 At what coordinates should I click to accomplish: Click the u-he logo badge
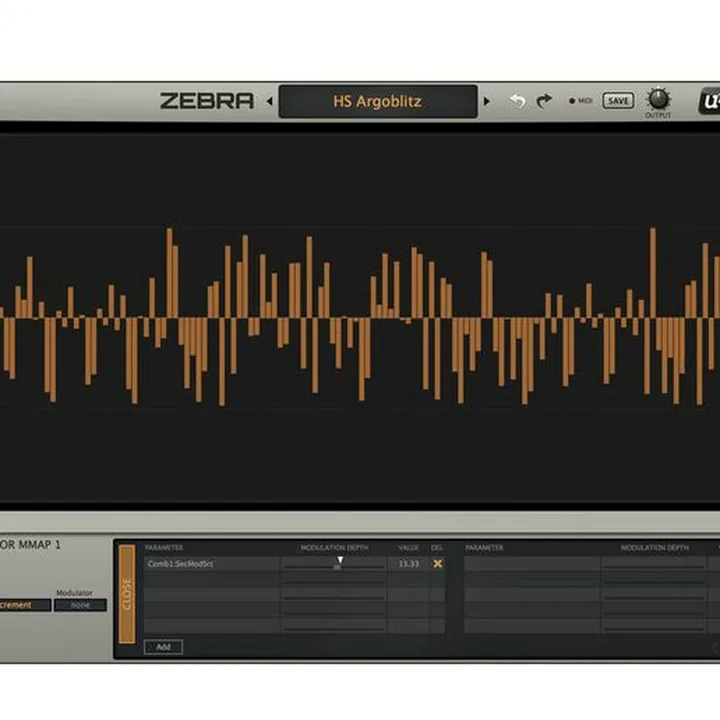click(709, 102)
